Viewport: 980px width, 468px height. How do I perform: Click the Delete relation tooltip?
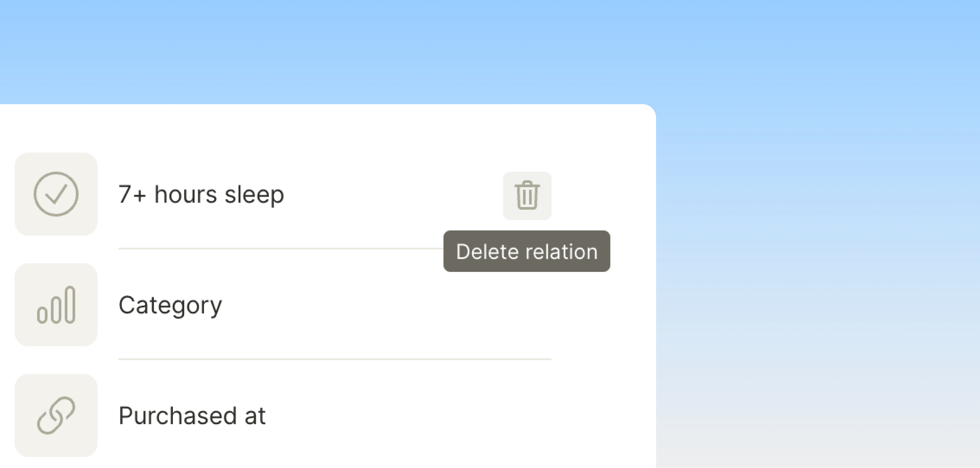pos(526,251)
